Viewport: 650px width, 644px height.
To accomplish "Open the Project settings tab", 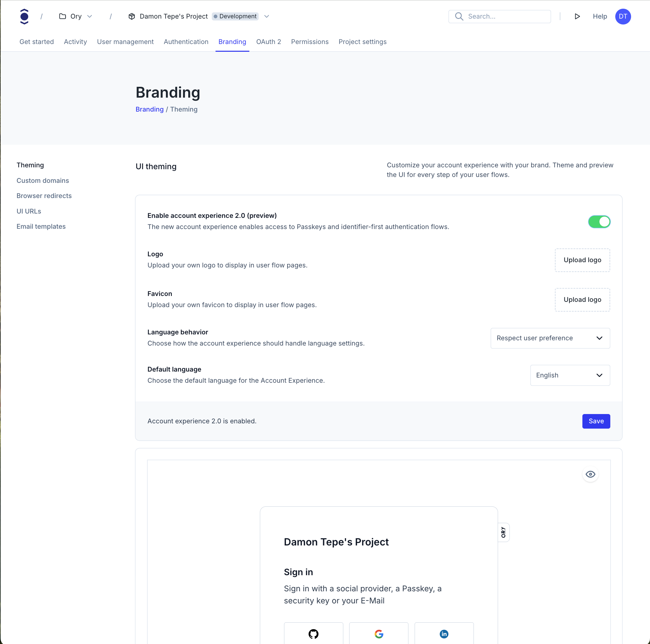I will tap(362, 42).
